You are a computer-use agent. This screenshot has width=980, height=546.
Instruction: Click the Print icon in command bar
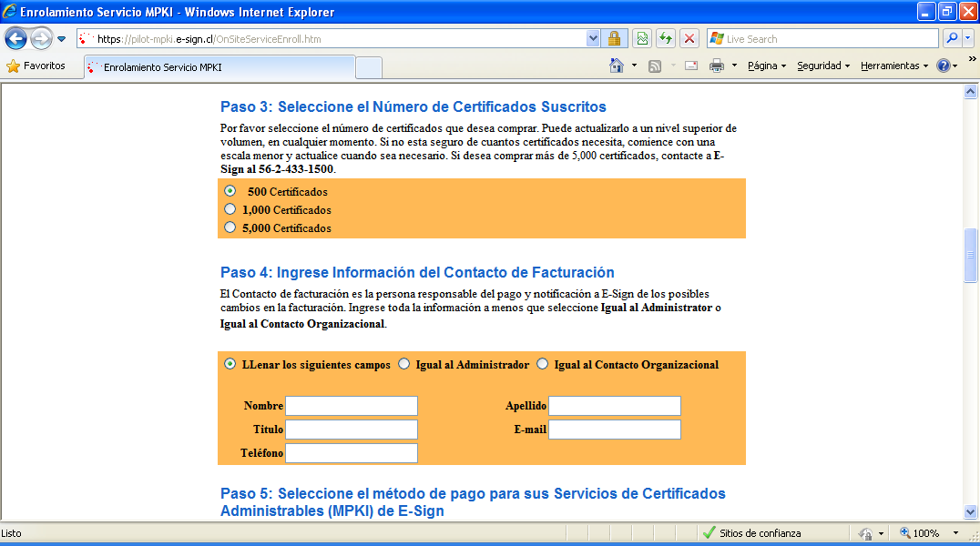(x=717, y=66)
